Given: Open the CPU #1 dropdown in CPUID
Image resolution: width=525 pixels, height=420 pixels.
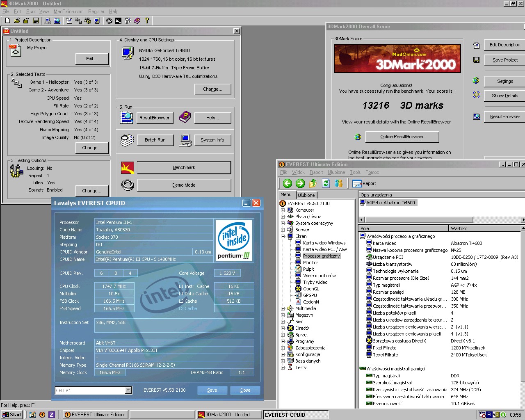Looking at the screenshot, I should coord(128,390).
